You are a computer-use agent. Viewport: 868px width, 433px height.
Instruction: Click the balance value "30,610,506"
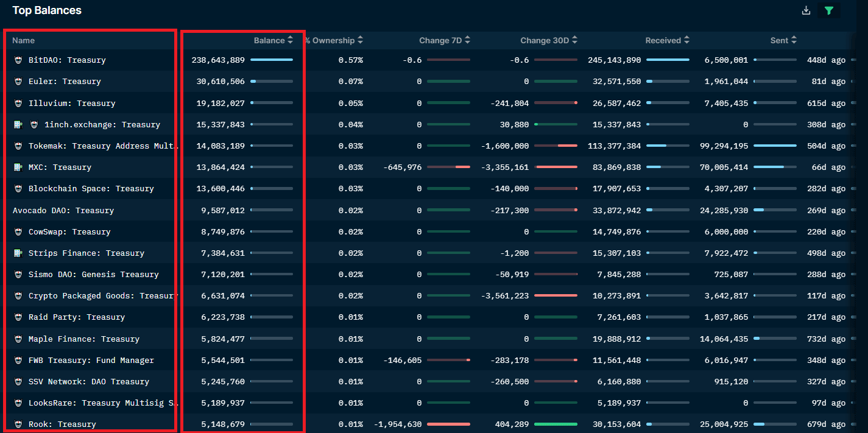(x=221, y=82)
